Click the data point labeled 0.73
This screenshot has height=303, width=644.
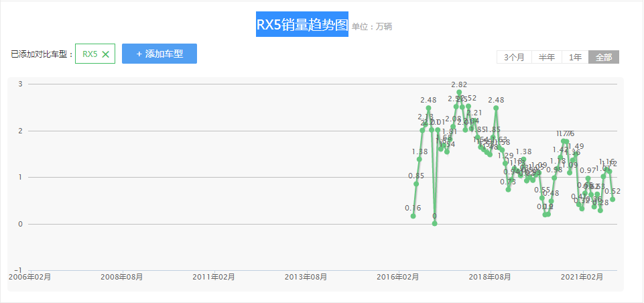508,190
